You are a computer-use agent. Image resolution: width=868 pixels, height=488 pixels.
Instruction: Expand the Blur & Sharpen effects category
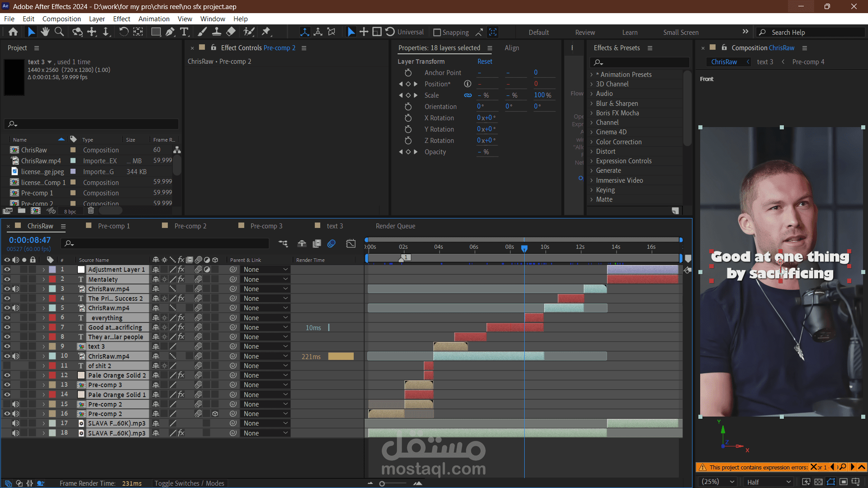pos(591,104)
